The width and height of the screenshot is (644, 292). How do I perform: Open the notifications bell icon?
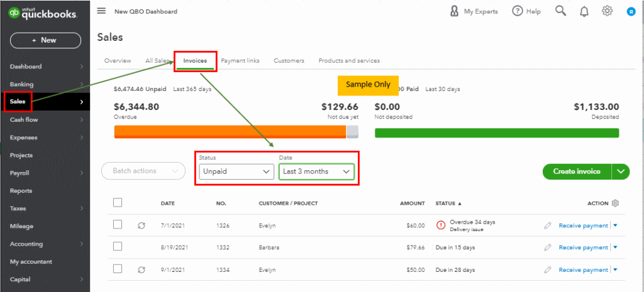pyautogui.click(x=584, y=11)
